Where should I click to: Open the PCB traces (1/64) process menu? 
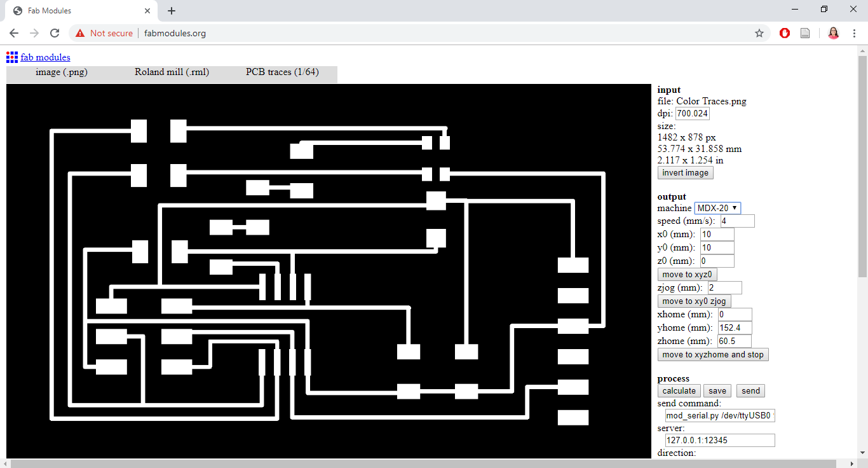tap(282, 72)
